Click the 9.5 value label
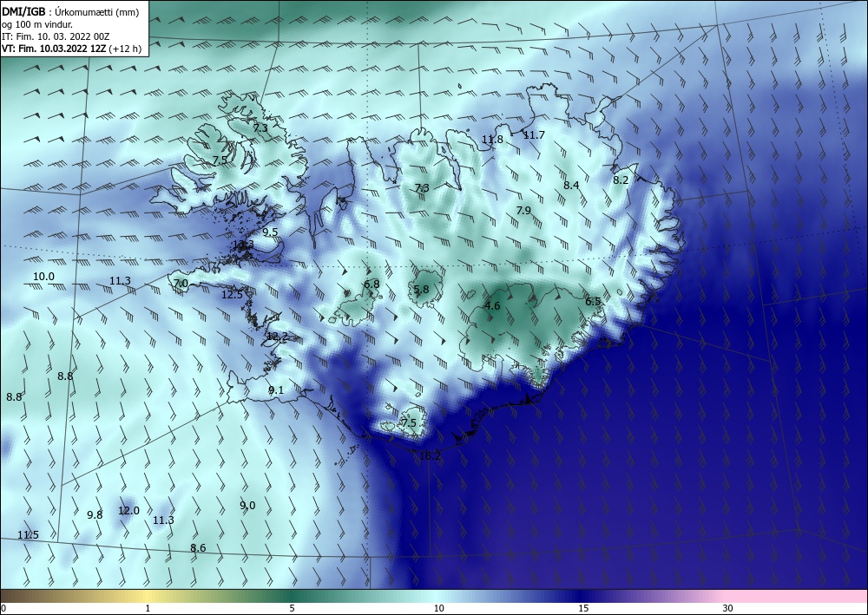Viewport: 868px width, 615px height. pyautogui.click(x=270, y=232)
